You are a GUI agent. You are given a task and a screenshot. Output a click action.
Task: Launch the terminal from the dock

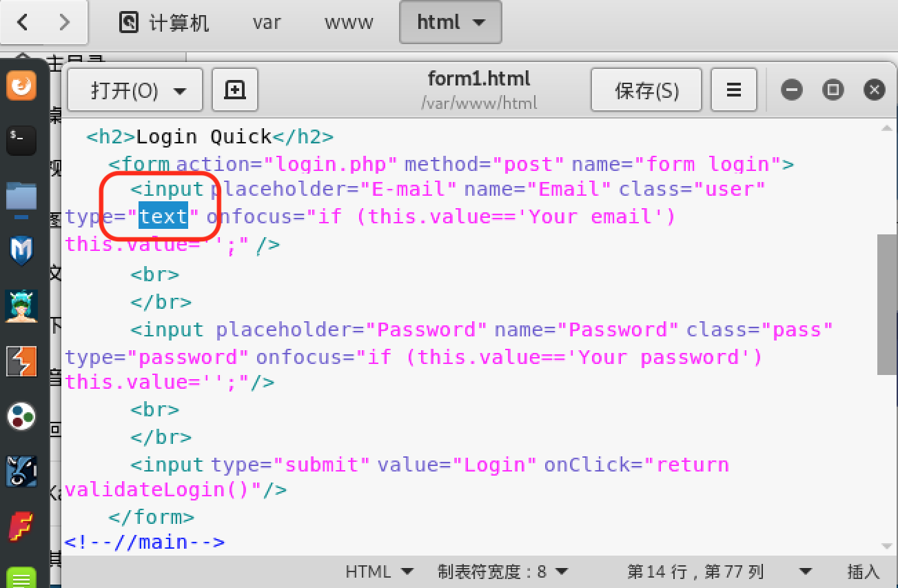21,140
